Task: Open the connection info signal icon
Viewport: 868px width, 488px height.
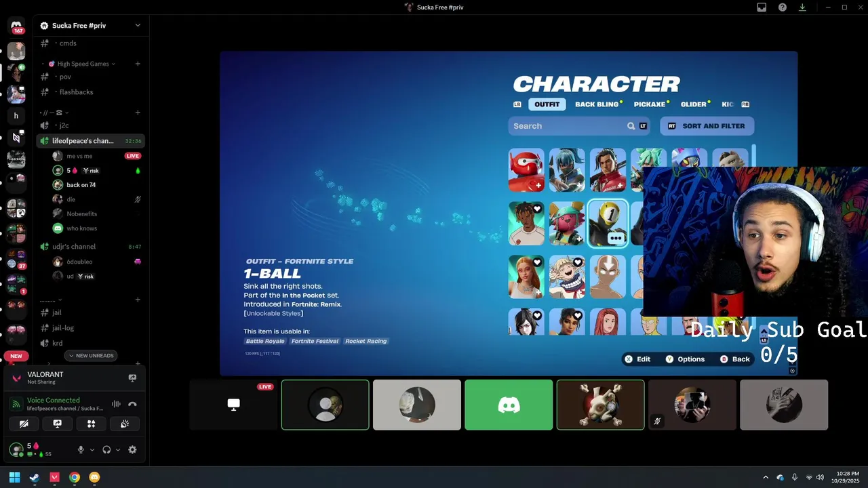Action: (16, 404)
